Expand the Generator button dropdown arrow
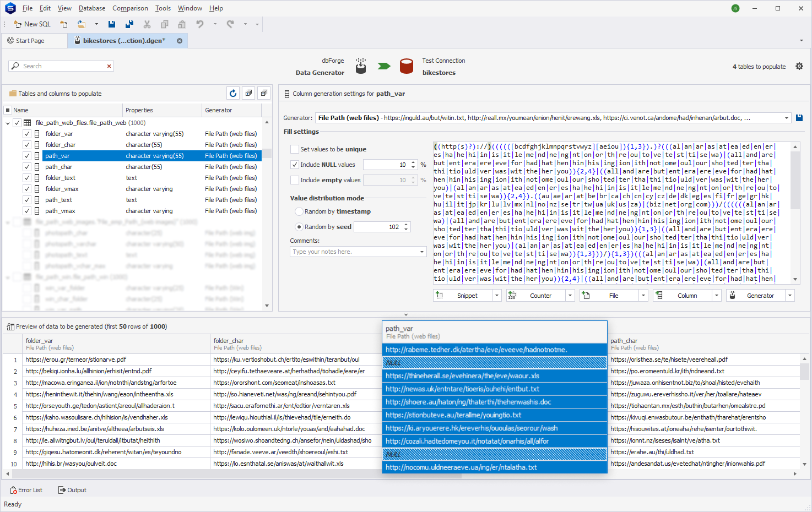 [x=790, y=296]
